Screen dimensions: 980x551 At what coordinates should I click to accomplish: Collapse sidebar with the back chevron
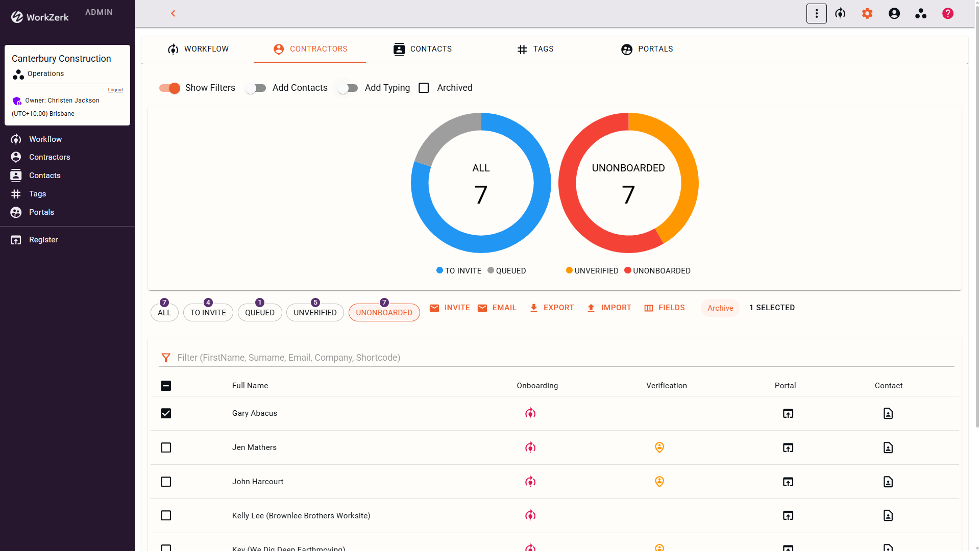pyautogui.click(x=173, y=13)
